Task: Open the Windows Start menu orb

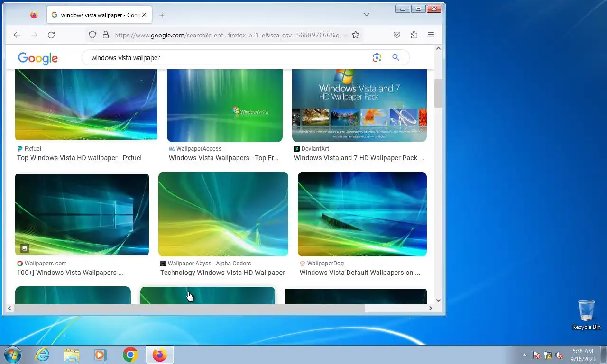Action: tap(12, 355)
